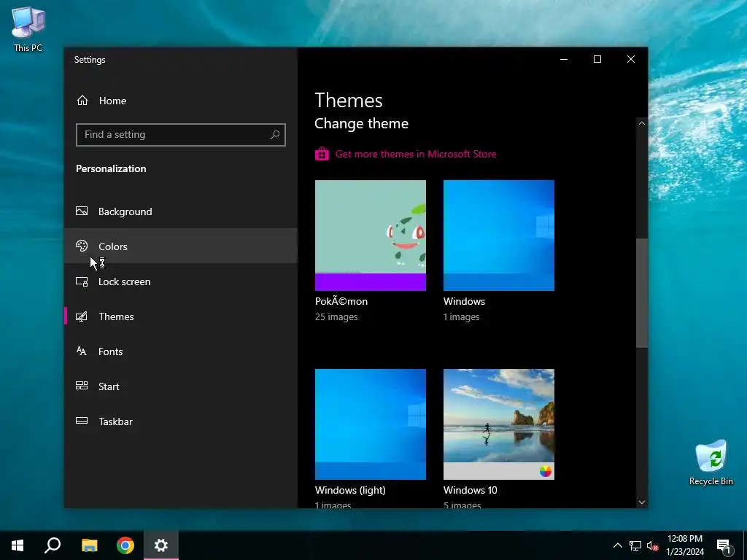Screen dimensions: 747x560
Task: Click the Taskbar bar icon
Action: tap(82, 421)
